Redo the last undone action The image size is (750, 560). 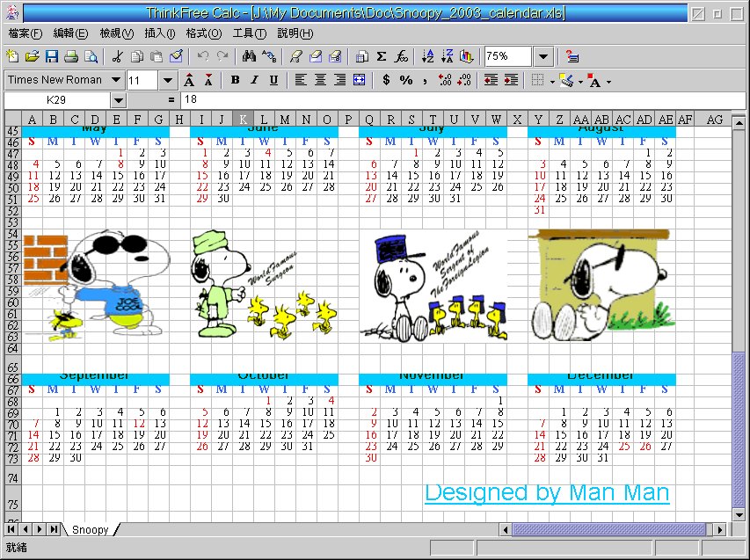222,56
